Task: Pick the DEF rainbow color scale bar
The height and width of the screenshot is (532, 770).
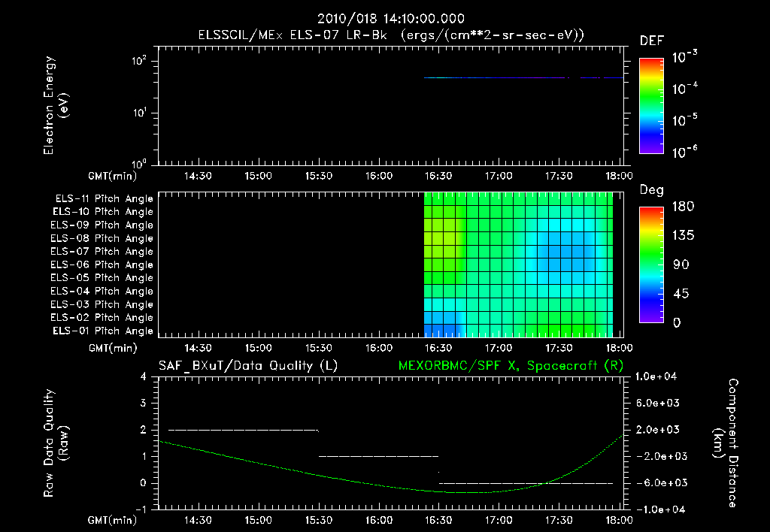Action: point(651,105)
